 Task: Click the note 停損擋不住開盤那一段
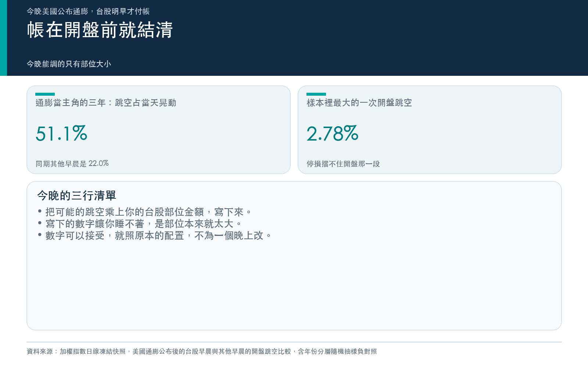coord(343,164)
